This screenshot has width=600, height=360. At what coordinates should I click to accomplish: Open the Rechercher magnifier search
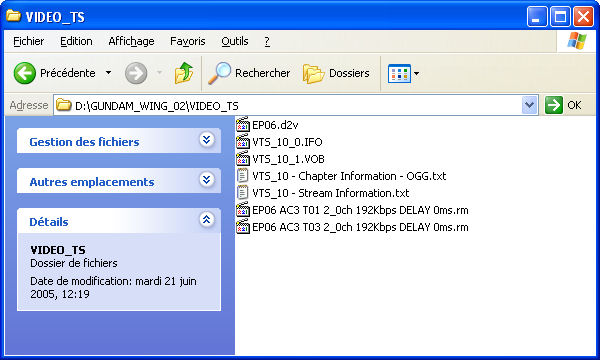pyautogui.click(x=220, y=73)
